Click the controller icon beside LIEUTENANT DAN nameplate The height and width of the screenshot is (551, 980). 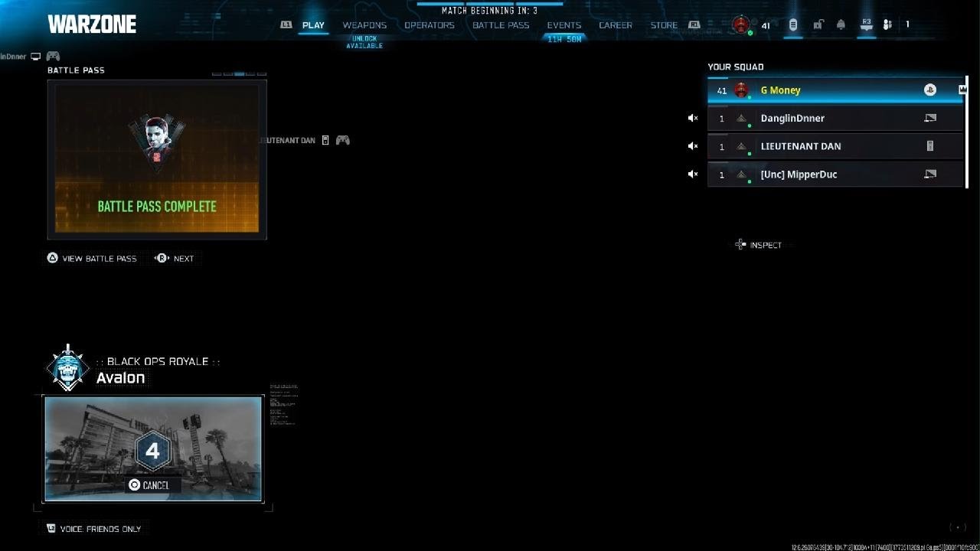click(x=342, y=140)
